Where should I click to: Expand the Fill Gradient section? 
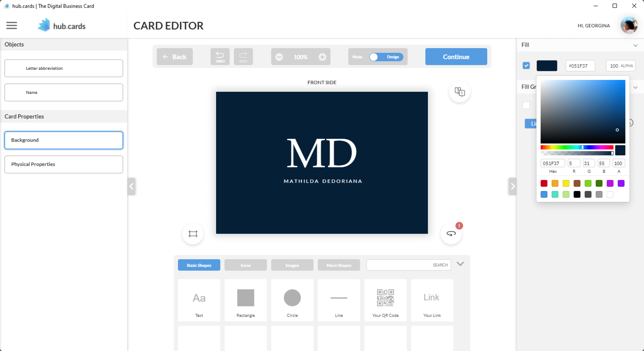[635, 87]
